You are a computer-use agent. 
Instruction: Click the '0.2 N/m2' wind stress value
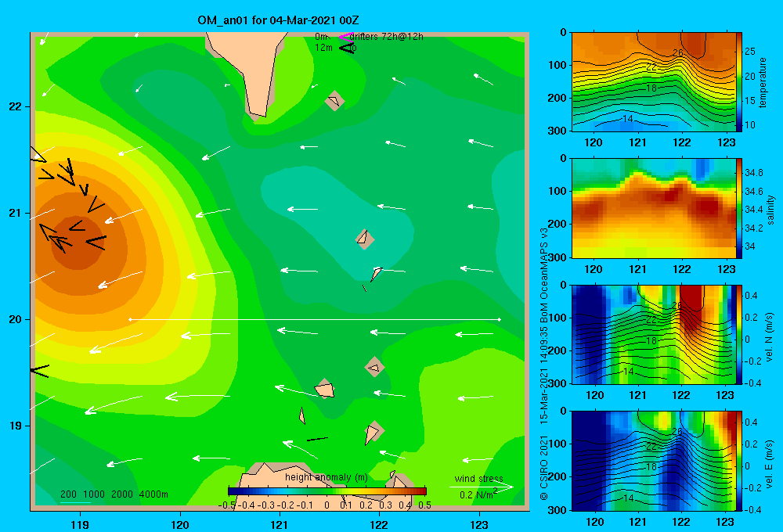[x=478, y=494]
